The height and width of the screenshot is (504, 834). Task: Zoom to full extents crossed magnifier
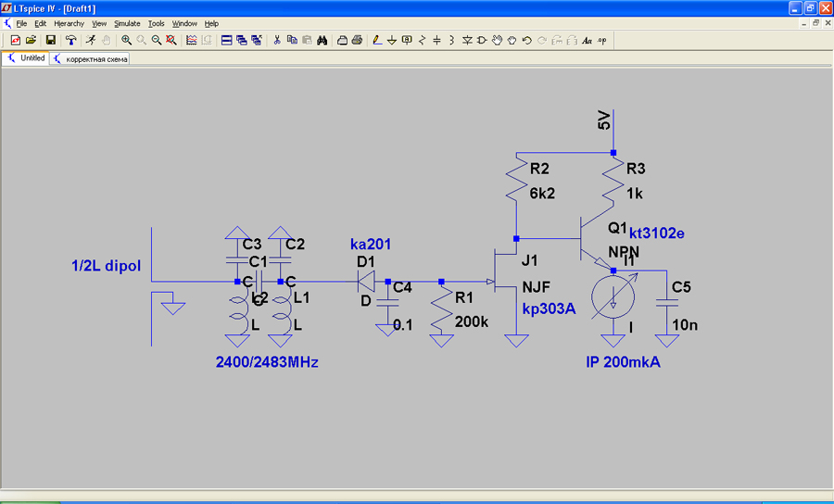pyautogui.click(x=171, y=41)
